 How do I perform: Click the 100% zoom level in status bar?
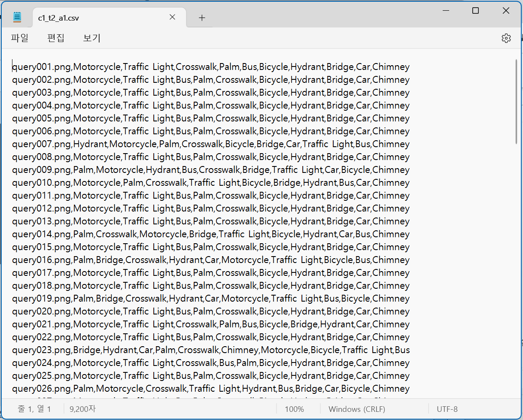[x=294, y=409]
